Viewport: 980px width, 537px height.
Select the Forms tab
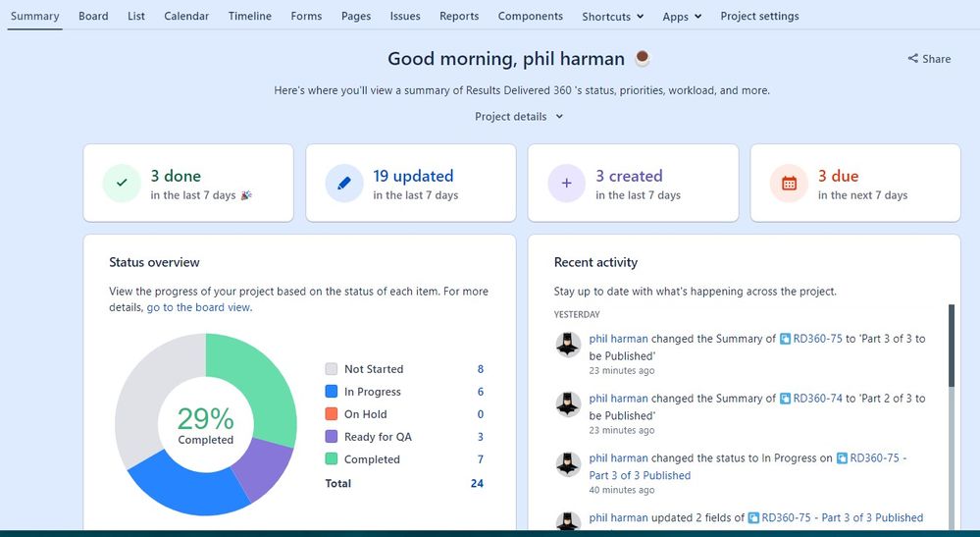pos(306,17)
